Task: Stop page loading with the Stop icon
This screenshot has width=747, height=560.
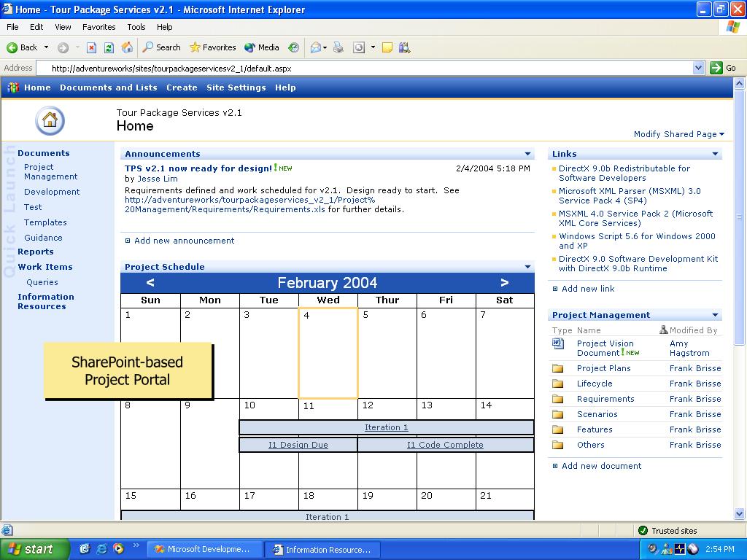Action: tap(91, 47)
